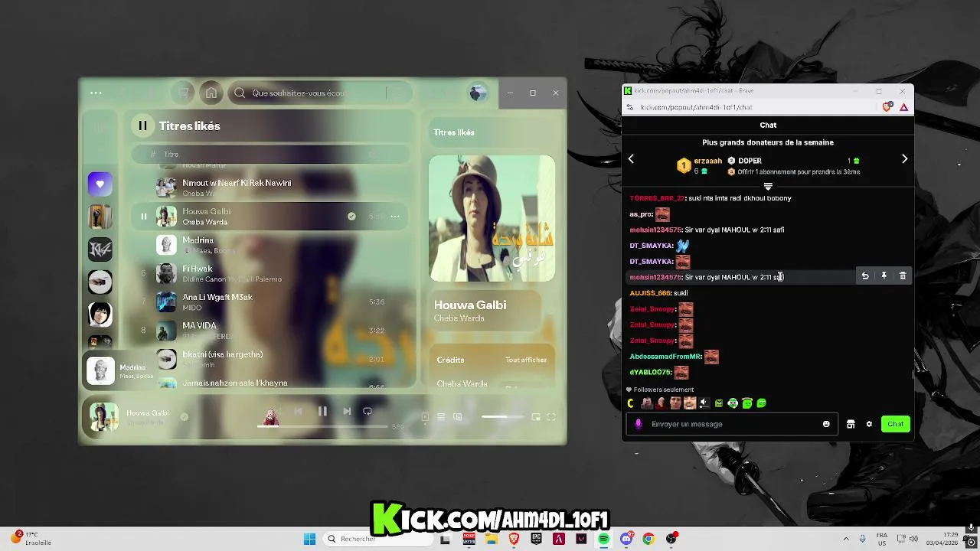Collapse the top donors panel
980x551 pixels.
768,186
